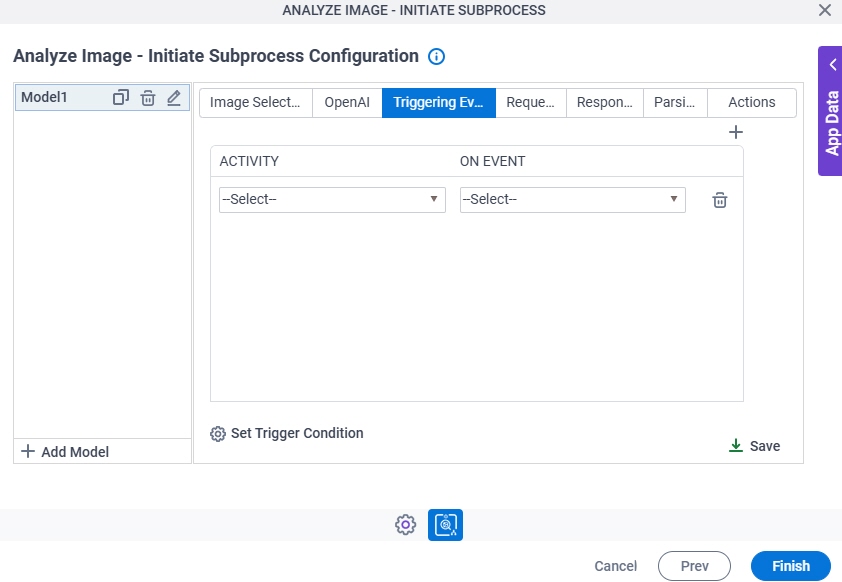Delete the triggering event row
The image size is (842, 582).
[720, 200]
